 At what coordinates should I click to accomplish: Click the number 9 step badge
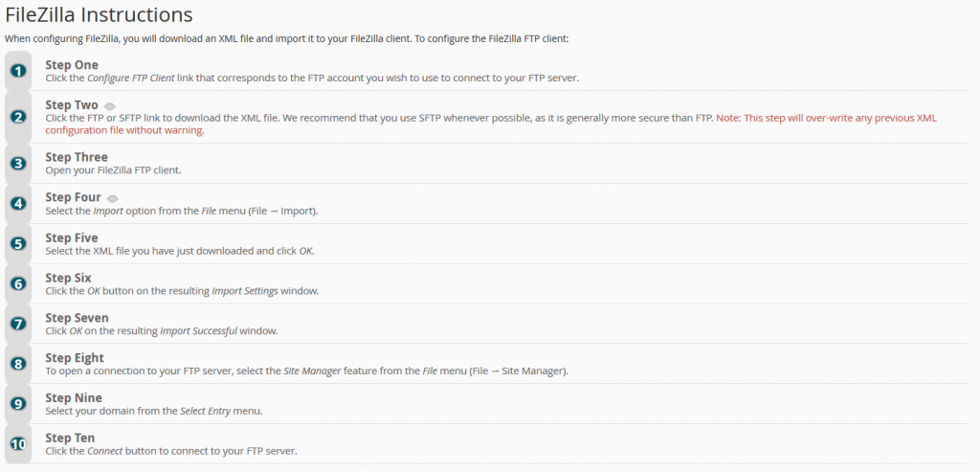tap(19, 403)
